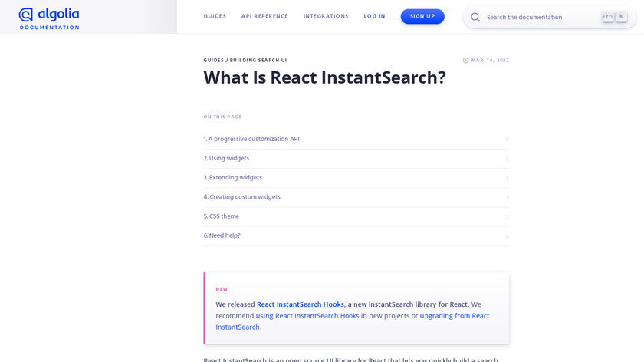Click the Building Search UI breadcrumb
The width and height of the screenshot is (644, 362).
(258, 60)
